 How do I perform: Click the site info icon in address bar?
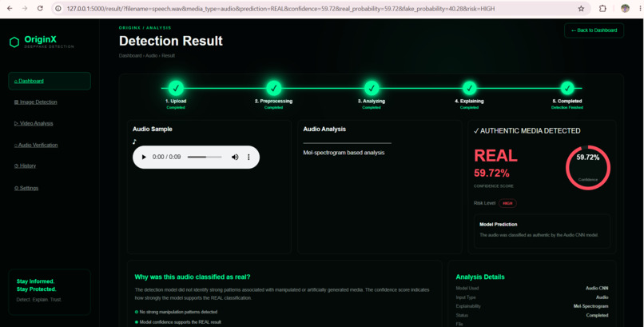pos(59,9)
